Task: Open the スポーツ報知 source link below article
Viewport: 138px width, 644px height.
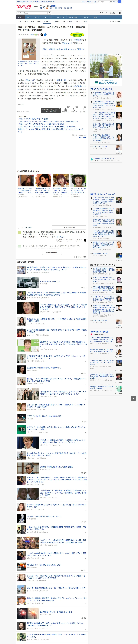Action: (82, 137)
